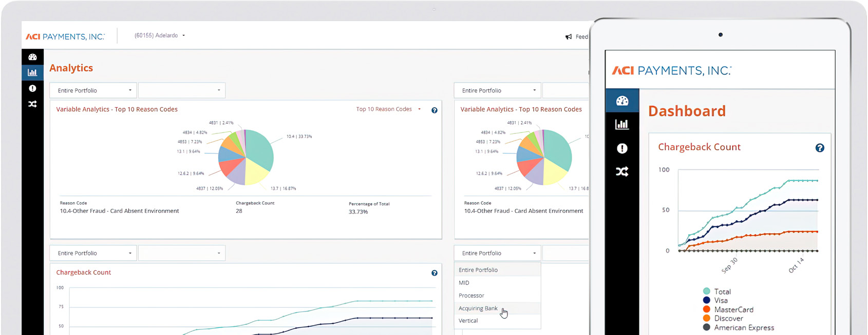868x335 pixels.
Task: Click help icon beside Chargeback Count analytics chart
Action: [x=435, y=273]
